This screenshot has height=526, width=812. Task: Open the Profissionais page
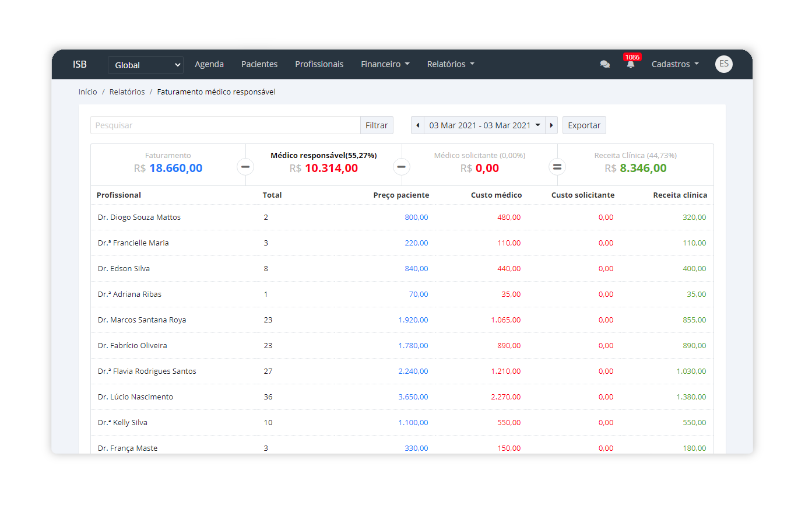tap(319, 64)
